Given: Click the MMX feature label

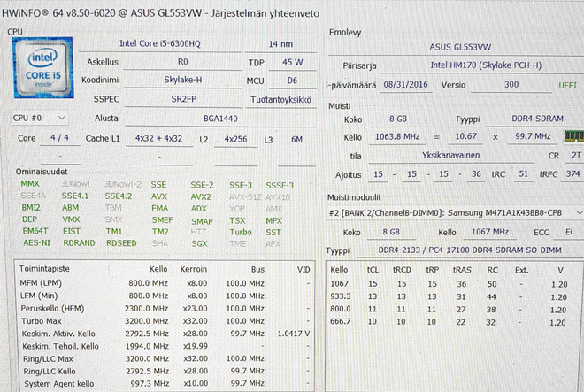Looking at the screenshot, I should tap(30, 184).
